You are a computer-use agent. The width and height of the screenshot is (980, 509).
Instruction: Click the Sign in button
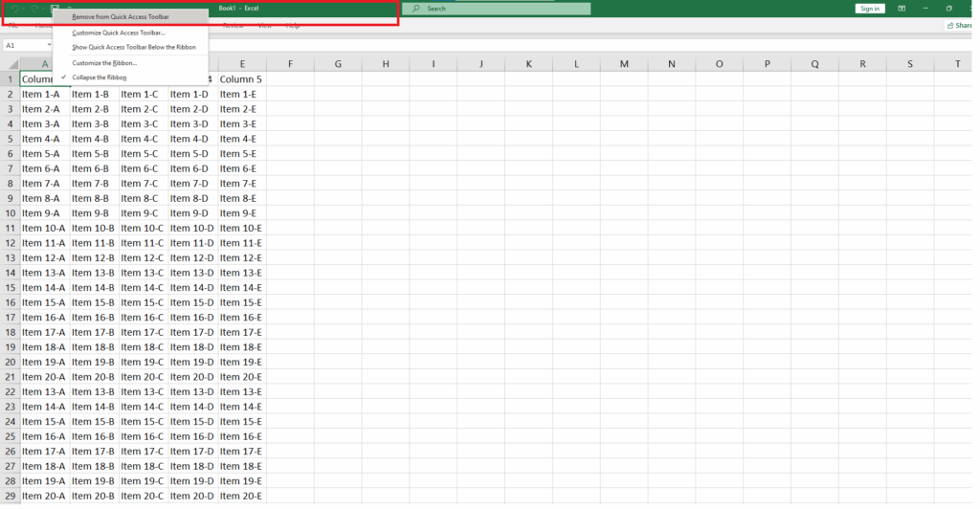coord(869,8)
